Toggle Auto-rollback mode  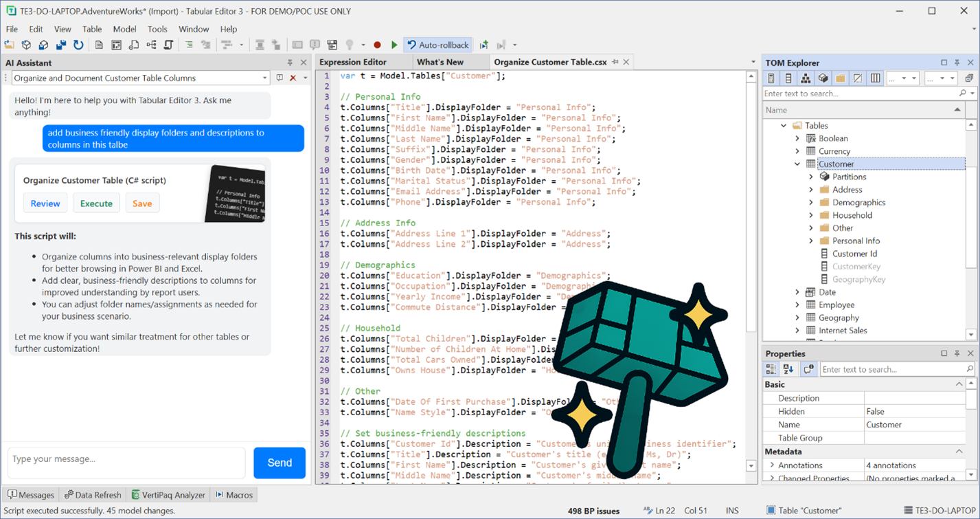[437, 45]
